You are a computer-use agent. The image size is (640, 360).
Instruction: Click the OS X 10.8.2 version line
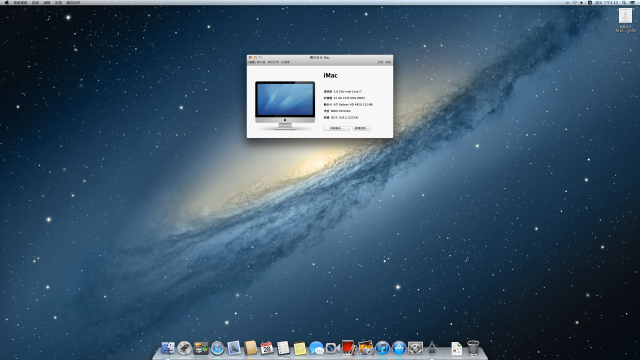point(341,118)
